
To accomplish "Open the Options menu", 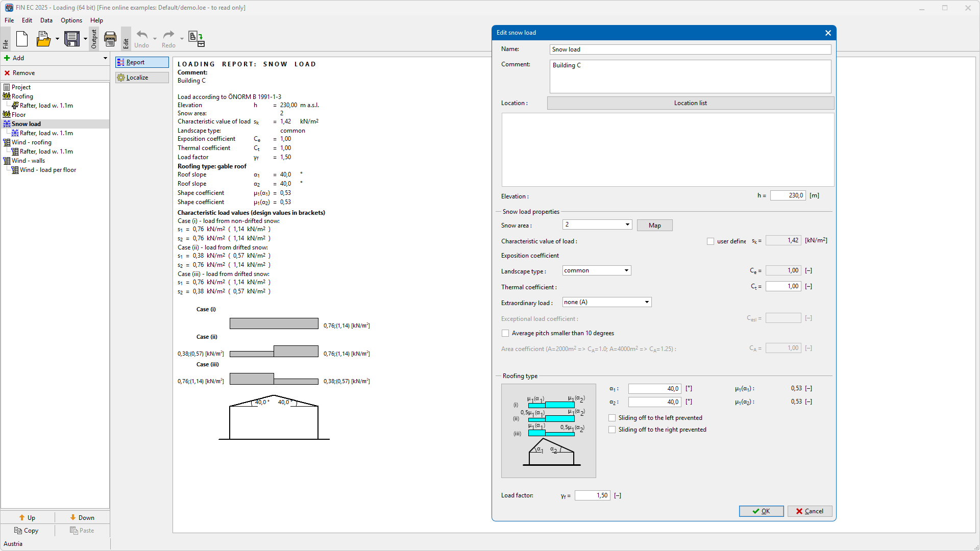I will (x=71, y=20).
